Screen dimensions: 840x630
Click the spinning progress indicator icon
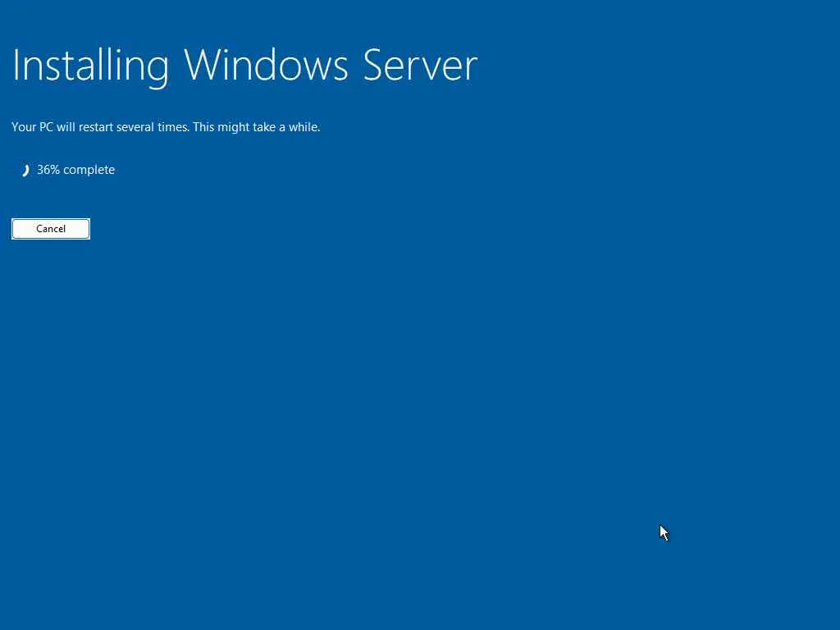[x=25, y=171]
